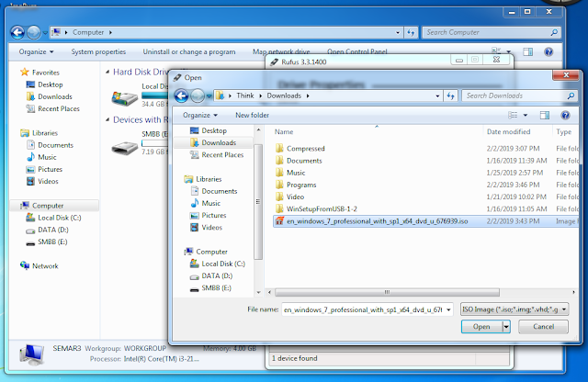
Task: Select Local Disk drive icon in Computer window
Action: click(125, 98)
